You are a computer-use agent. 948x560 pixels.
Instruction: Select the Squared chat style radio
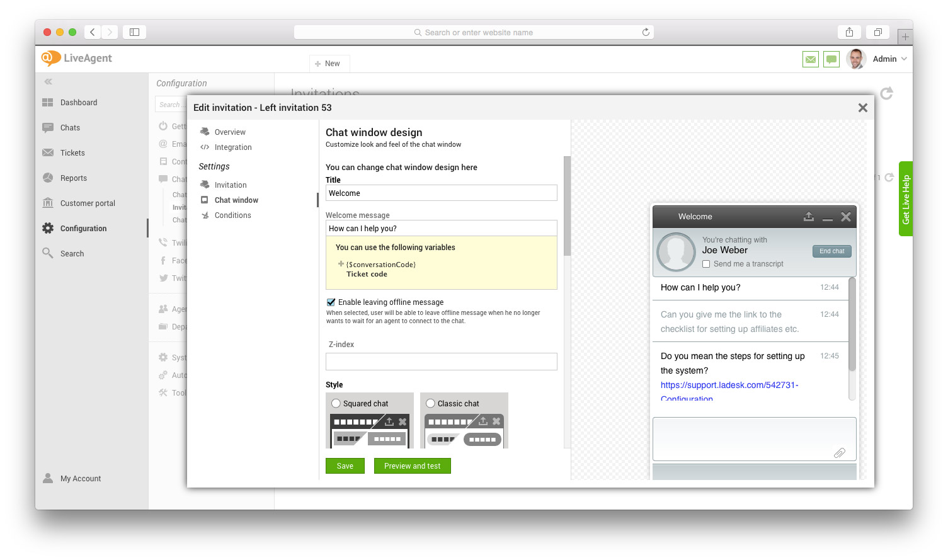pos(336,404)
